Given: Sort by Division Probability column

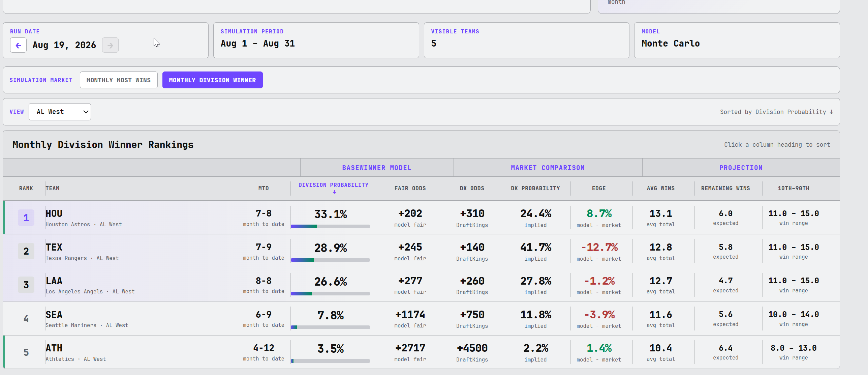Looking at the screenshot, I should (x=333, y=185).
